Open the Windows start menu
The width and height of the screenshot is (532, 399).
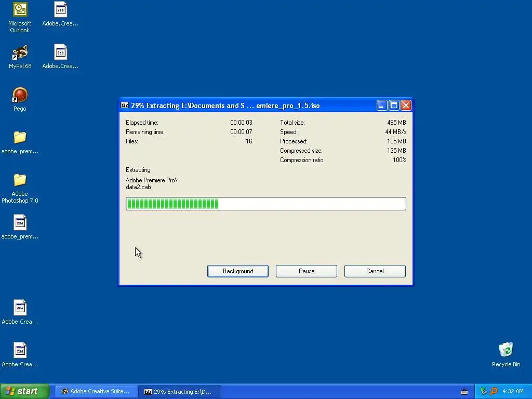tap(25, 391)
